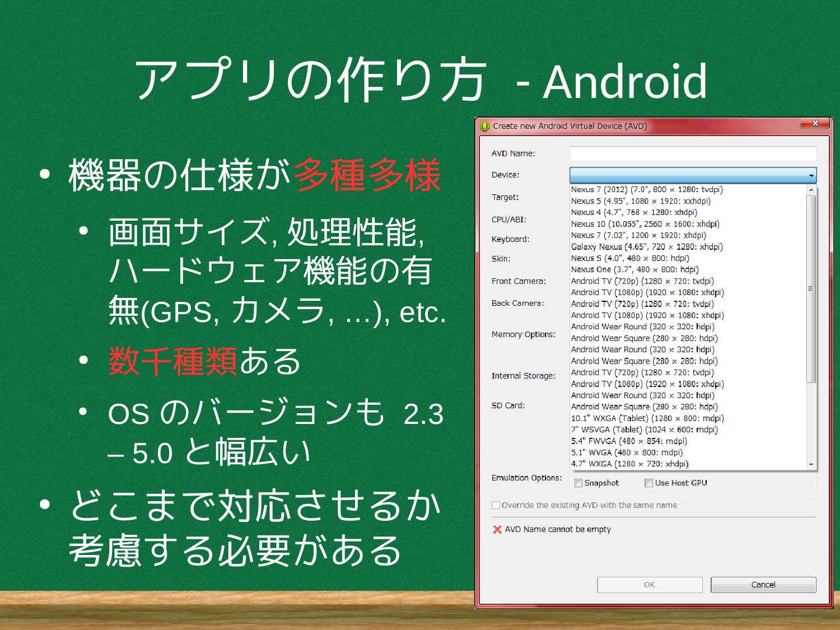840x630 pixels.
Task: Toggle Override the existing AVD checkbox
Action: [496, 505]
